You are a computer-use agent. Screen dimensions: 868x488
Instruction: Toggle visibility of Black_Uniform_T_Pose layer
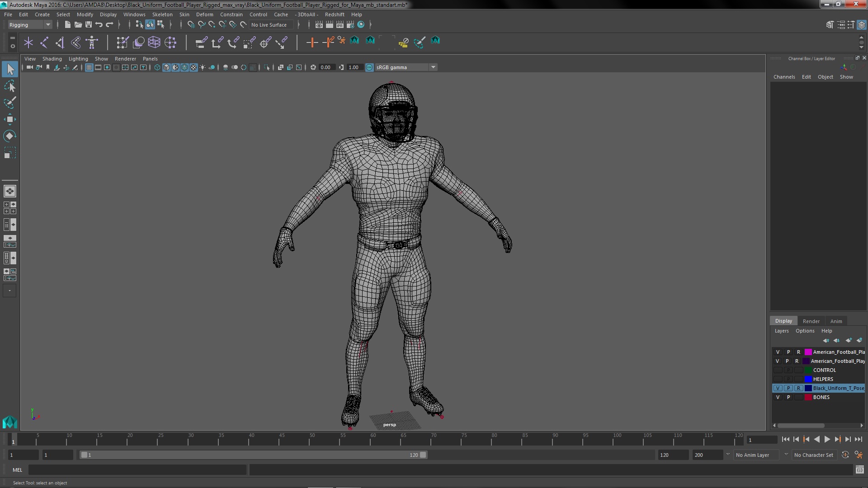[x=778, y=388]
